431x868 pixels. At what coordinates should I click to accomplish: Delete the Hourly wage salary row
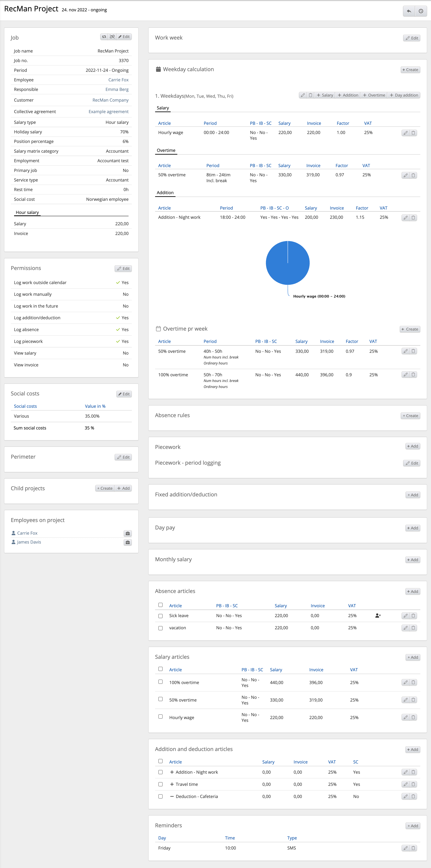tap(413, 133)
